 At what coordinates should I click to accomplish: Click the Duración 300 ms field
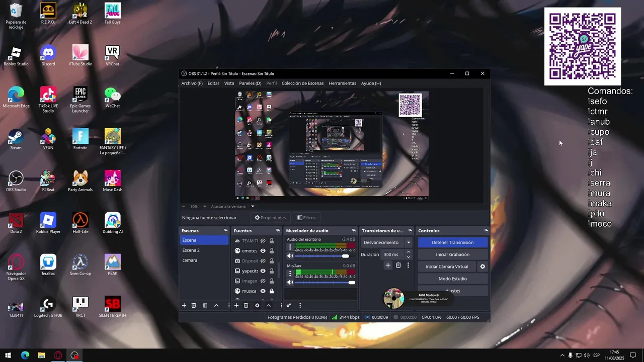(392, 254)
